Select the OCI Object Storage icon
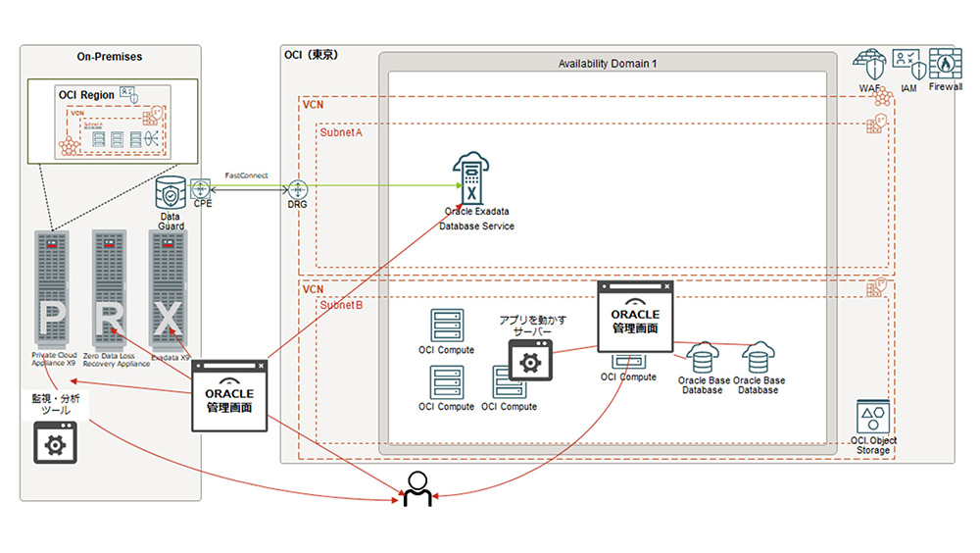Viewport: 980px width, 553px height. (x=870, y=419)
